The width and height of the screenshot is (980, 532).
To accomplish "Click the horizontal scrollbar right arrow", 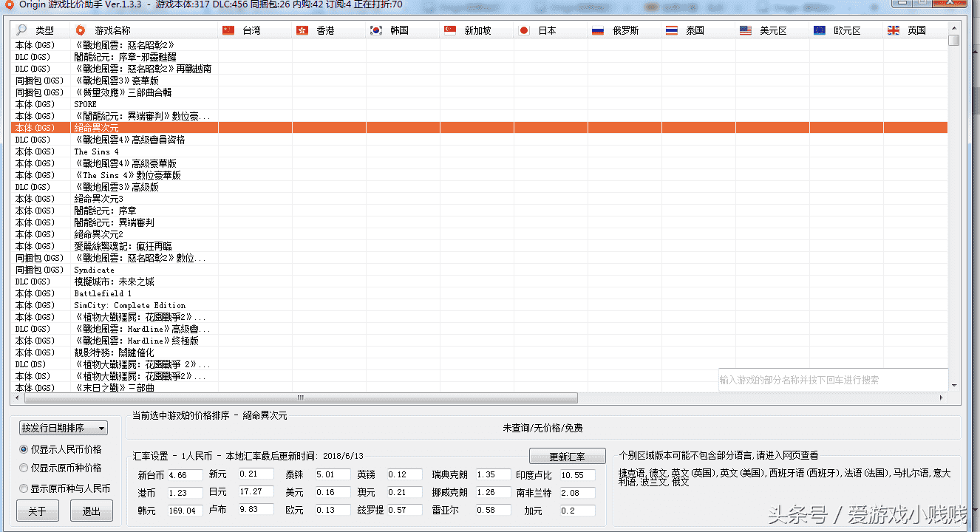I will click(x=942, y=398).
